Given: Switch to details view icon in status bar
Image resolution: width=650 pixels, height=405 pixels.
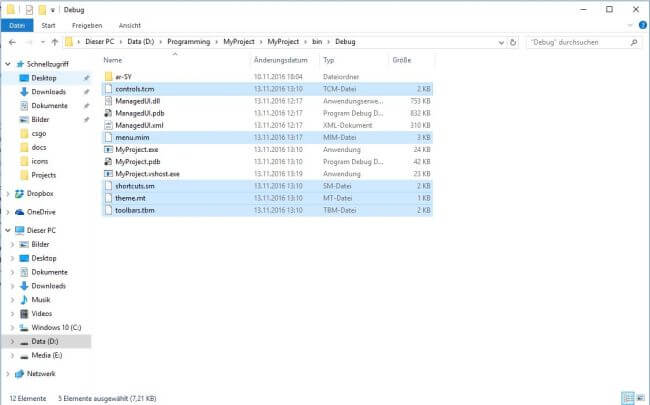Looking at the screenshot, I should pyautogui.click(x=628, y=398).
